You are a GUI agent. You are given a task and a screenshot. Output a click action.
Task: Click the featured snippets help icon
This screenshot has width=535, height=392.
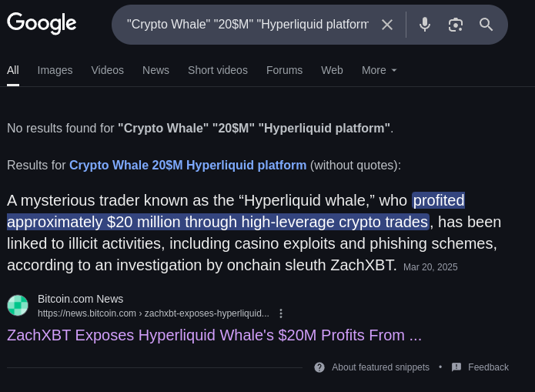pos(319,367)
